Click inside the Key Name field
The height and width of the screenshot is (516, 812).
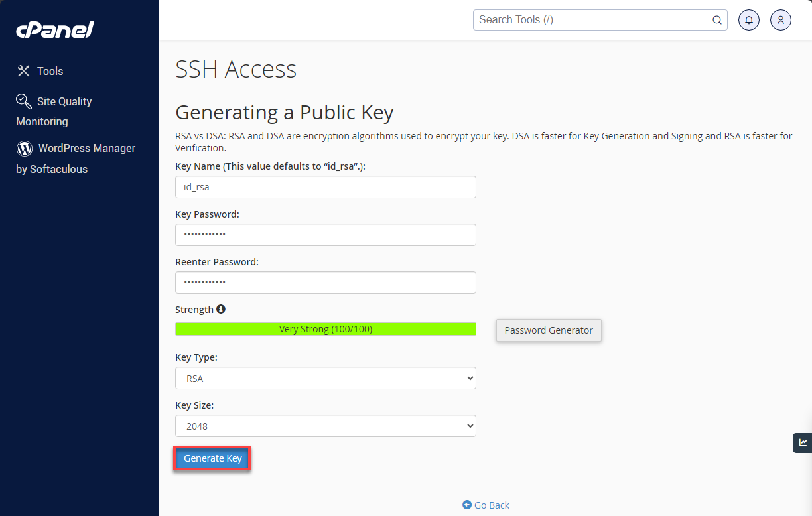point(325,187)
